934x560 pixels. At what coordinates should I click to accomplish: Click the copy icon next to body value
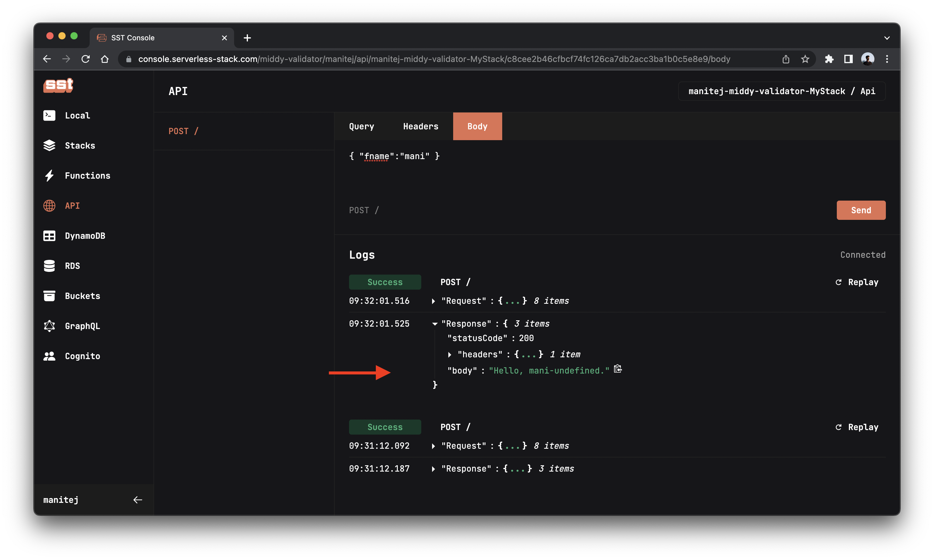[618, 370]
